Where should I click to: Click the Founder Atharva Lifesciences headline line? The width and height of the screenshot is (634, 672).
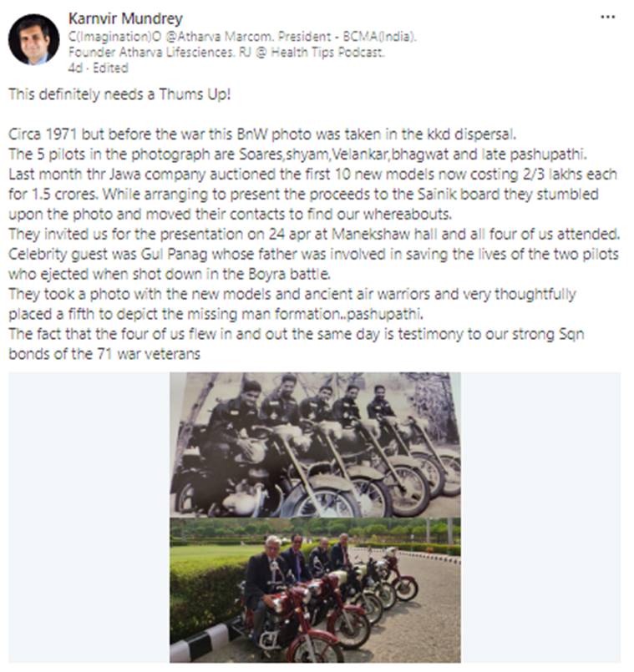(226, 53)
